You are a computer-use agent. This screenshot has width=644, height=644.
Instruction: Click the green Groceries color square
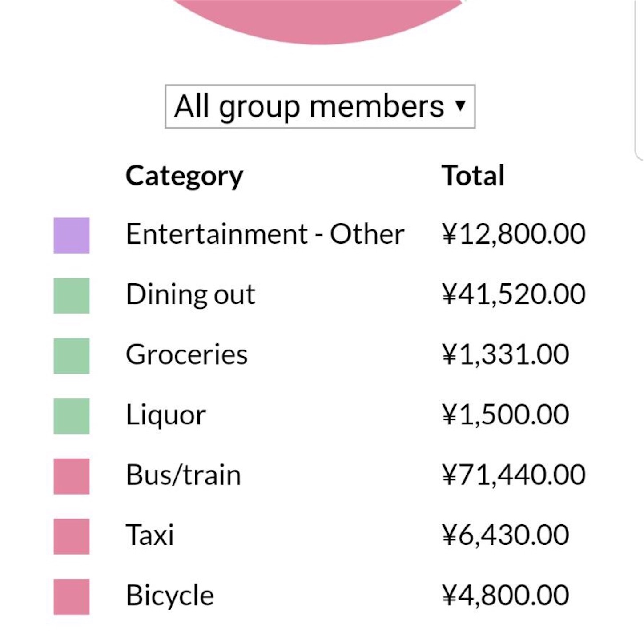72,356
